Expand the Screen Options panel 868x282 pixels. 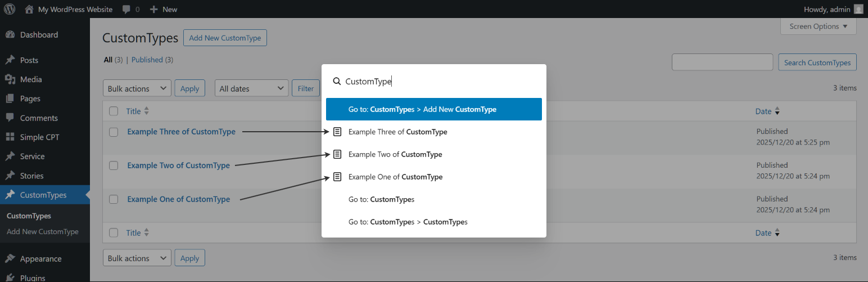click(818, 26)
